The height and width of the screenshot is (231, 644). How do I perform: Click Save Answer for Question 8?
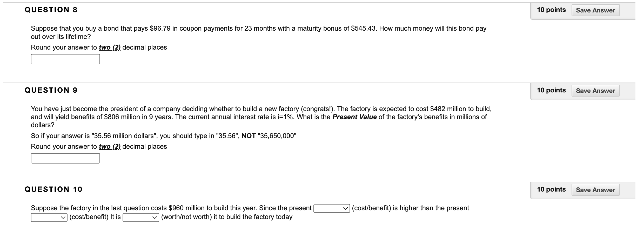(x=595, y=10)
